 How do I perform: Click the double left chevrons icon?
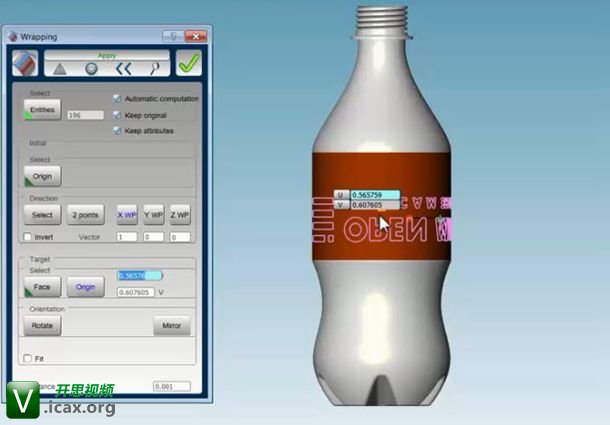pyautogui.click(x=123, y=69)
